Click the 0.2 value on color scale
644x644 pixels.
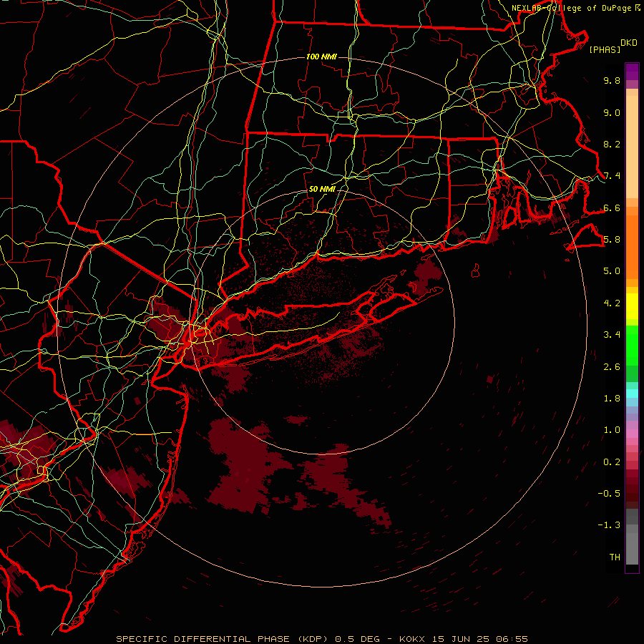[612, 462]
